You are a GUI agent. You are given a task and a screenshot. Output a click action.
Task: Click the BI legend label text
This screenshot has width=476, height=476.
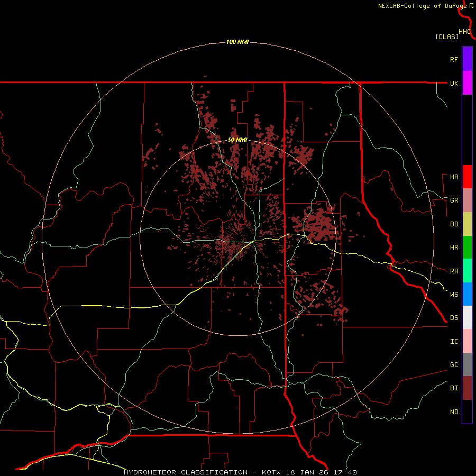(x=454, y=388)
